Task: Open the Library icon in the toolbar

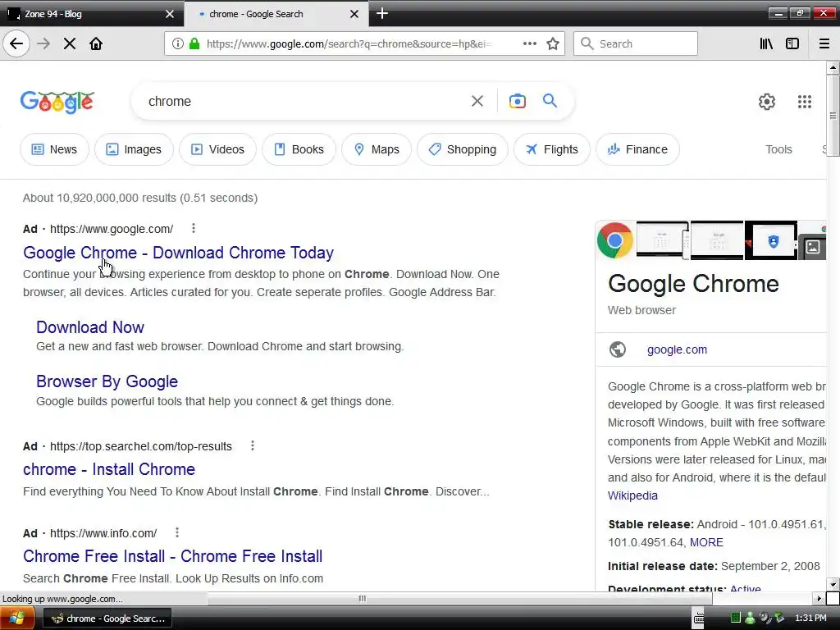Action: pos(767,44)
